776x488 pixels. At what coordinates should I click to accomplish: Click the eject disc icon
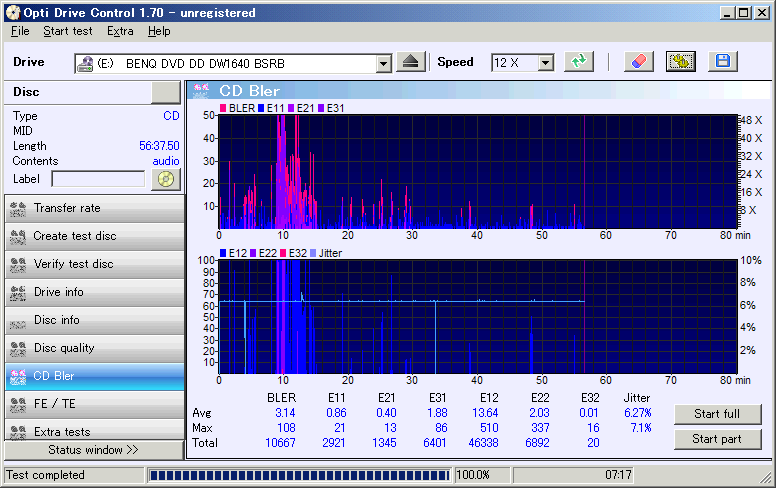tap(411, 62)
